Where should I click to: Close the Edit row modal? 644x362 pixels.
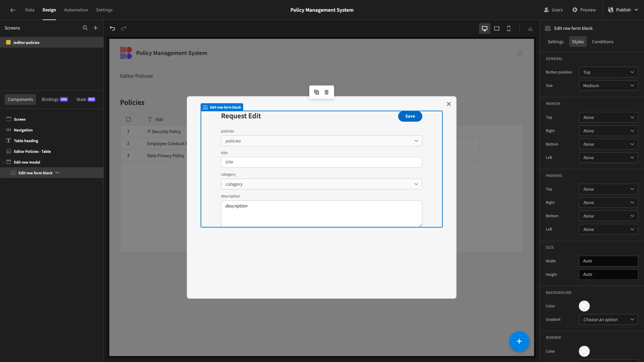(449, 104)
